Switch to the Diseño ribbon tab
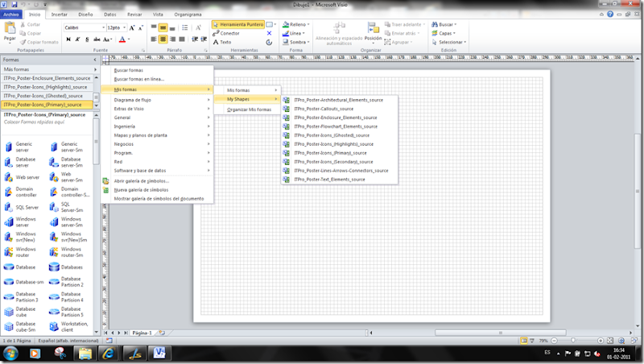 [x=85, y=14]
